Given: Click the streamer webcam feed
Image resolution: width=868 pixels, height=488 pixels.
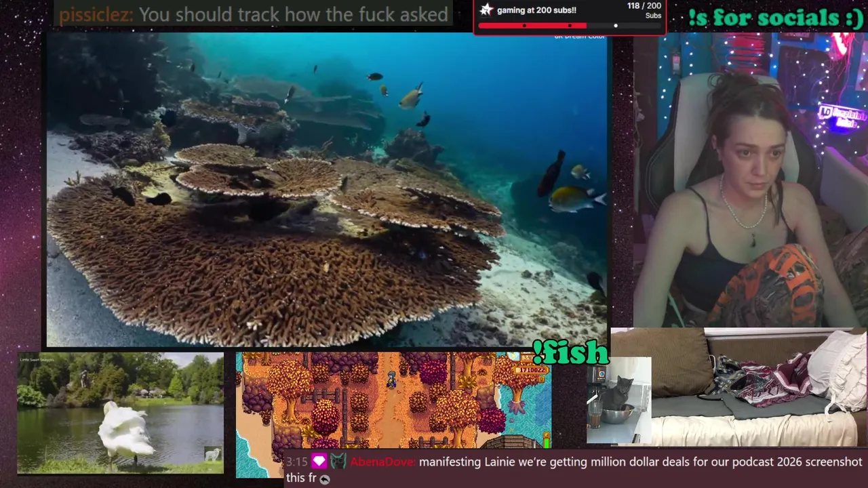Looking at the screenshot, I should (x=750, y=180).
